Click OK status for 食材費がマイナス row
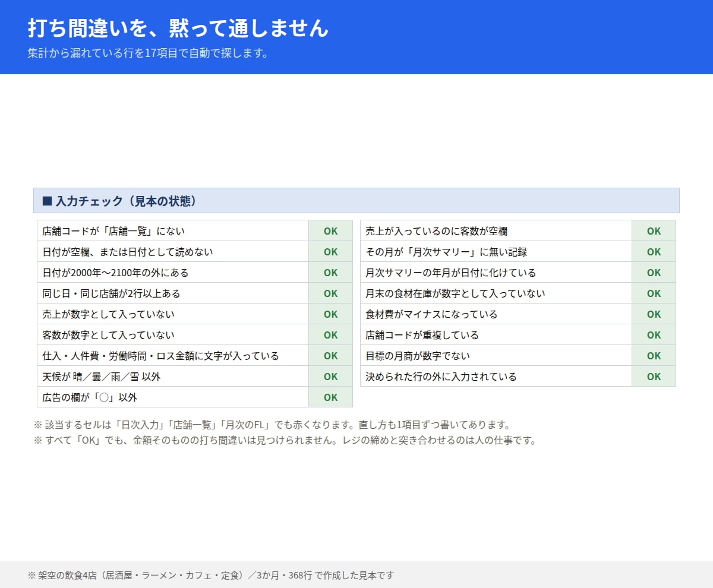The width and height of the screenshot is (713, 588). (654, 314)
